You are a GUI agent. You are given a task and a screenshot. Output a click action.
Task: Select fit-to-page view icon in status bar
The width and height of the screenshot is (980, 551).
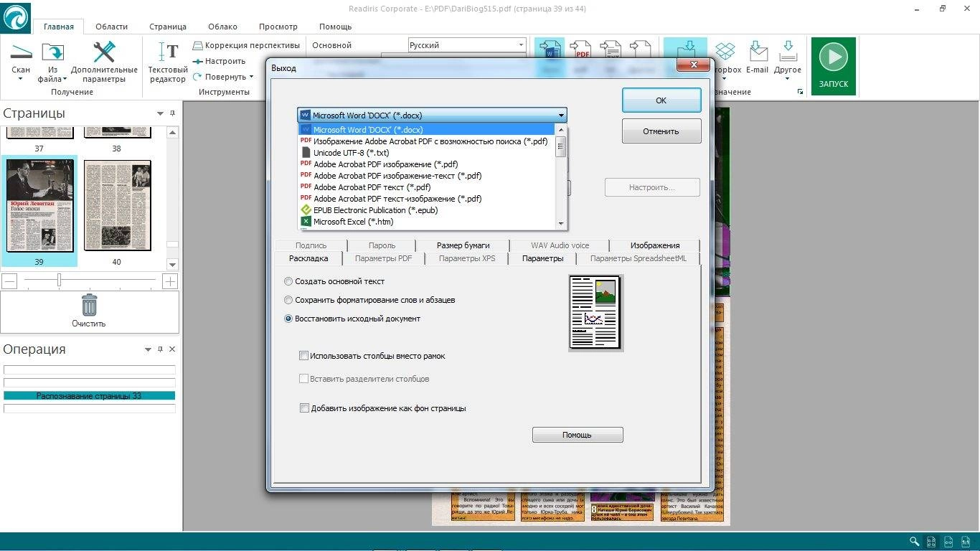click(x=931, y=542)
